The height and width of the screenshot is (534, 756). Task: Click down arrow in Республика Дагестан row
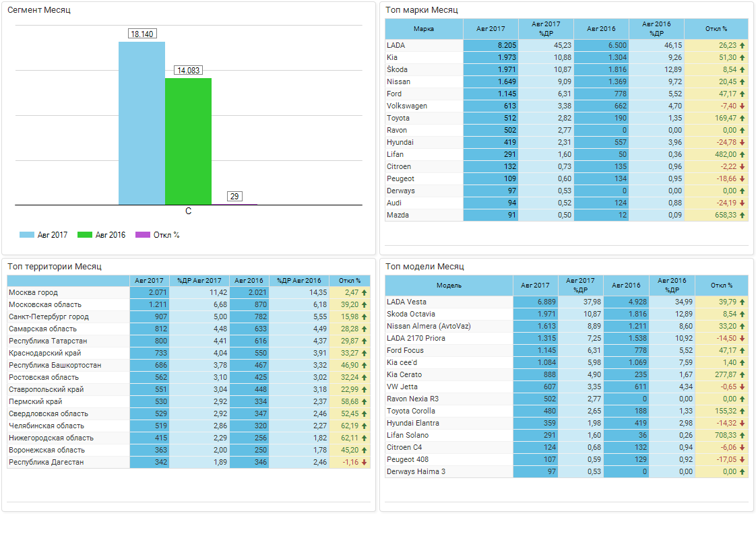pos(365,462)
